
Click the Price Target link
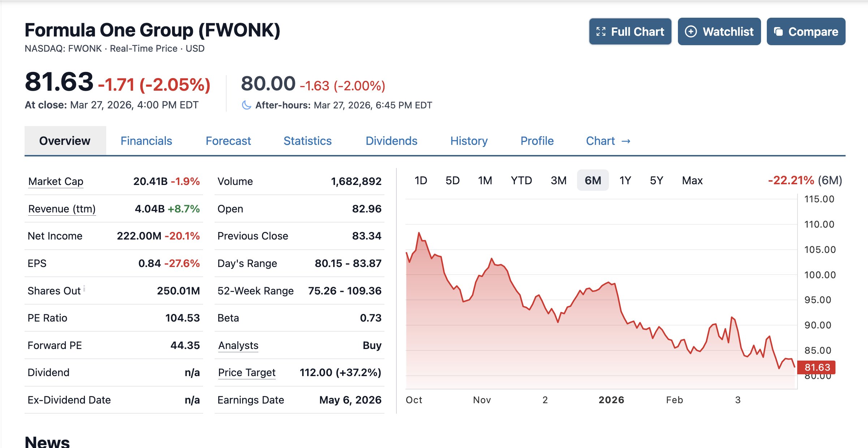point(247,372)
